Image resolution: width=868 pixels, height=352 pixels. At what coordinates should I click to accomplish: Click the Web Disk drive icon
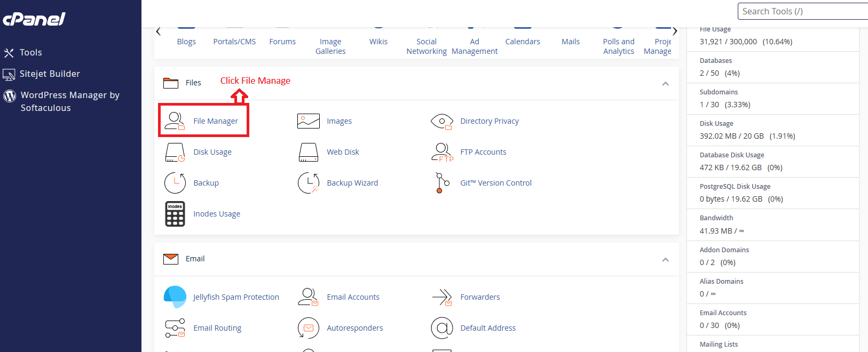point(309,152)
